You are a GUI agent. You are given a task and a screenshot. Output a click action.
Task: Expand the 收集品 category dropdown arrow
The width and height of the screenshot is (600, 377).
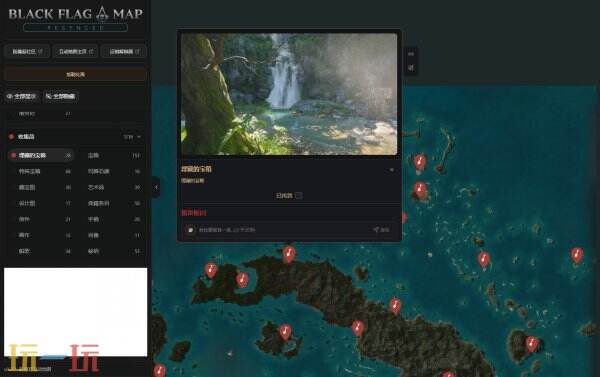pyautogui.click(x=139, y=137)
